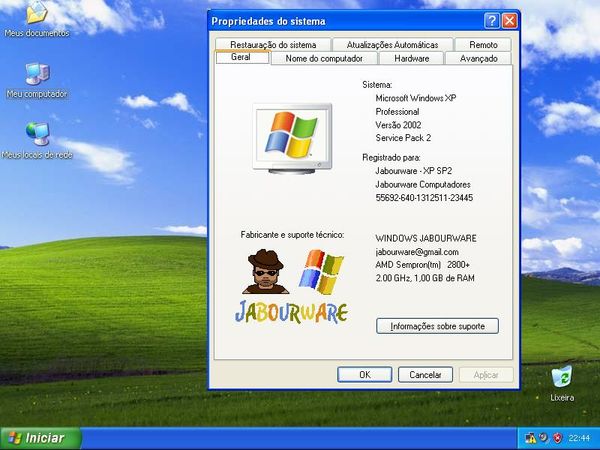Screen dimensions: 600x450
Task: Click the AMD Sempron(tm) 2800+ text
Action: 422,265
